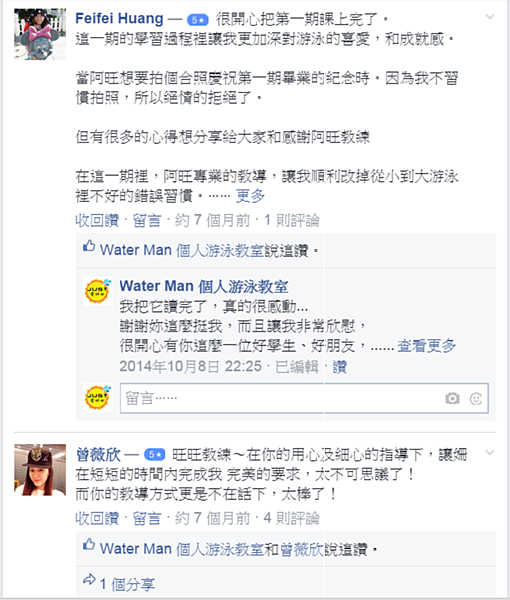
Task: Click the share arrow icon next to 1 個分享
Action: [x=89, y=580]
